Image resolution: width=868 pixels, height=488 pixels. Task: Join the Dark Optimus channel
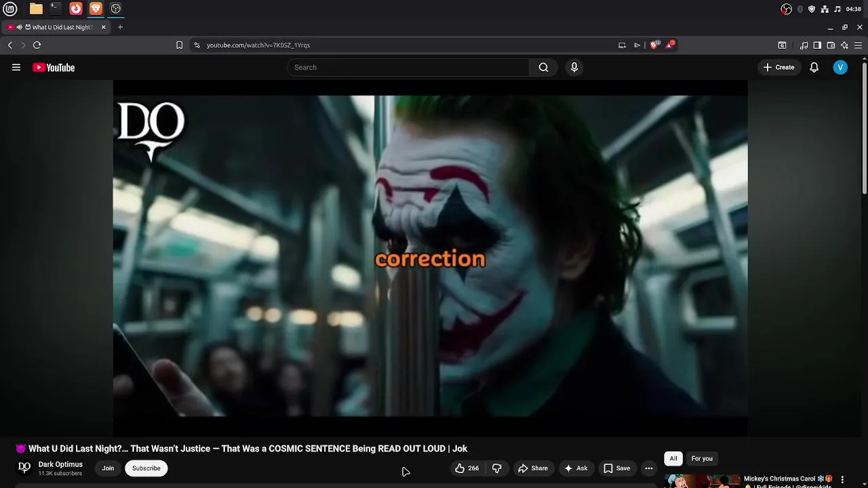(108, 468)
